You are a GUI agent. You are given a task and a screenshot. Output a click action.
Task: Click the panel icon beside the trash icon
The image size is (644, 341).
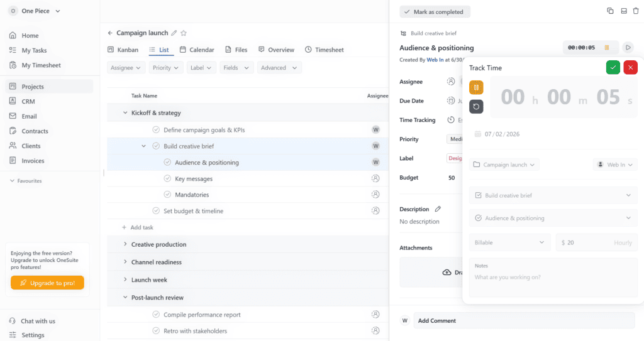pyautogui.click(x=624, y=11)
